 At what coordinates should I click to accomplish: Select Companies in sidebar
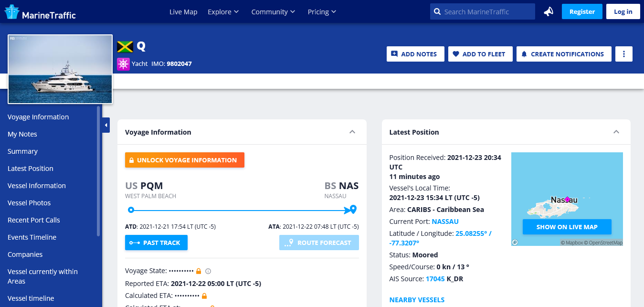(25, 254)
